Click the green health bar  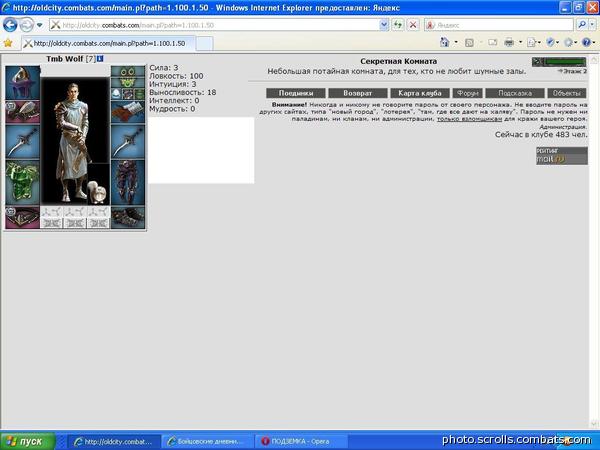[565, 61]
